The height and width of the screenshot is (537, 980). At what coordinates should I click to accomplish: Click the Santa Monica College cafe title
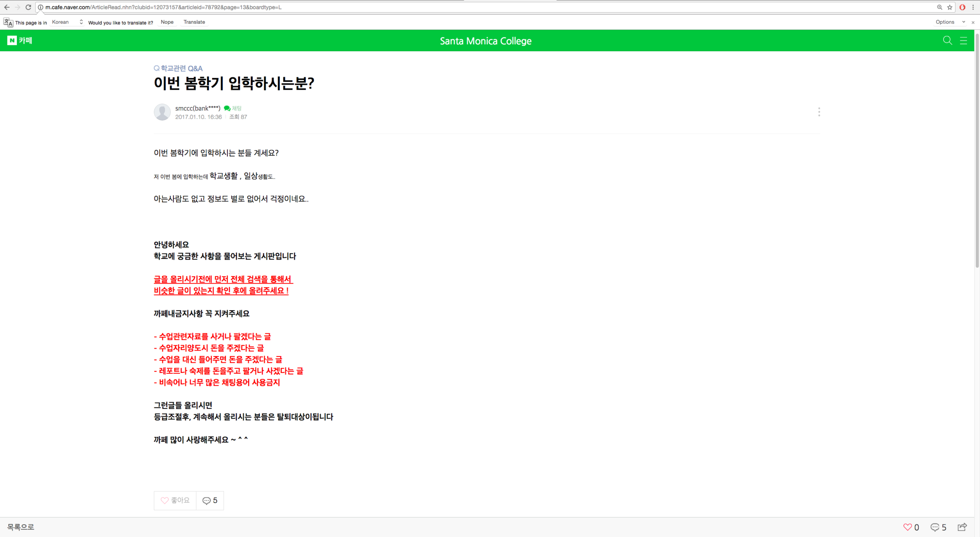(x=485, y=41)
